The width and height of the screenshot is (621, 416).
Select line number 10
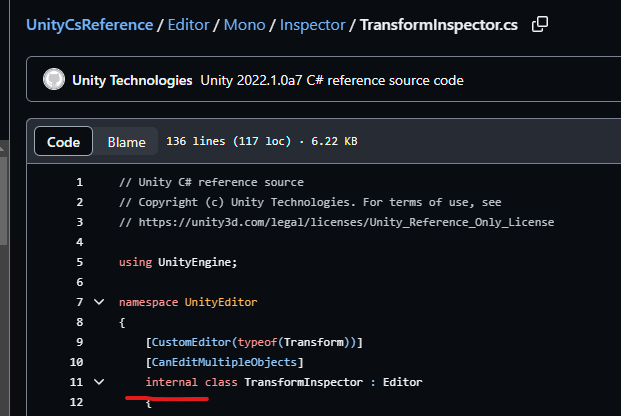[76, 362]
